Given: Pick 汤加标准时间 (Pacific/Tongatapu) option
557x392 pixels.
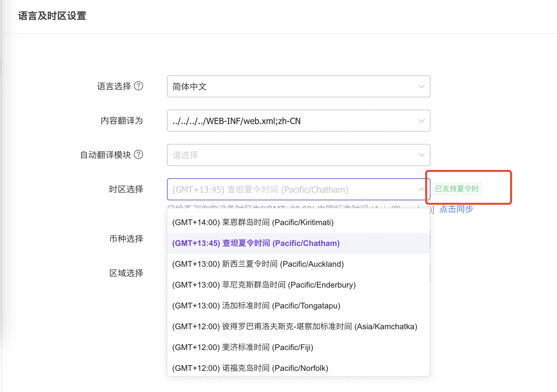Looking at the screenshot, I should (298, 306).
